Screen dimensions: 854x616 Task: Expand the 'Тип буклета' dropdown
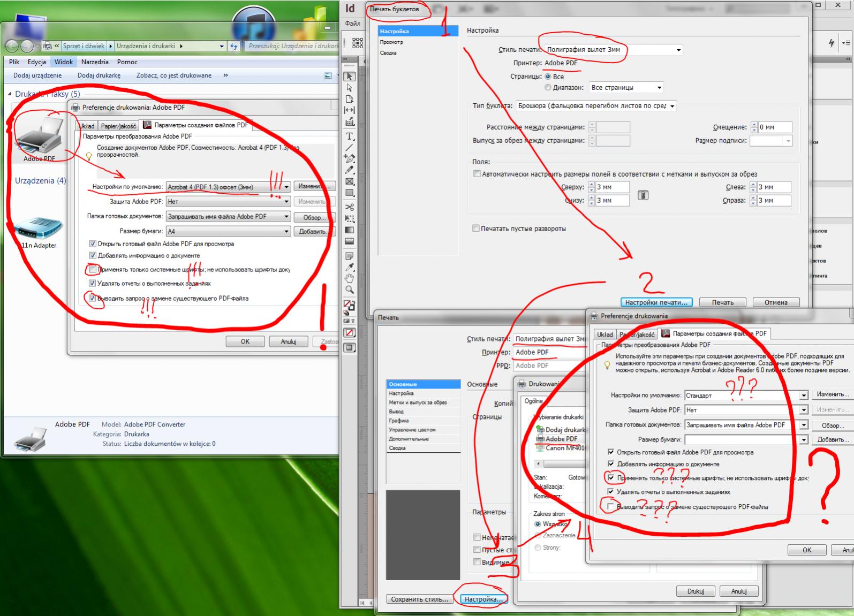[x=596, y=106]
